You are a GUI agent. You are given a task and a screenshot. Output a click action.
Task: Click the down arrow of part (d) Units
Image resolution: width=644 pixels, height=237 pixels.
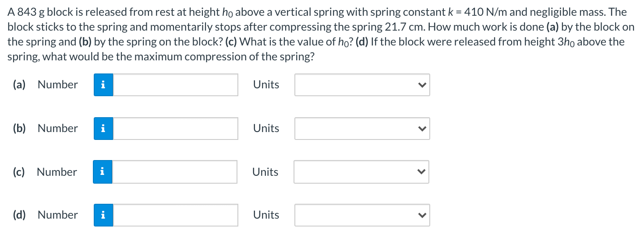pos(422,216)
